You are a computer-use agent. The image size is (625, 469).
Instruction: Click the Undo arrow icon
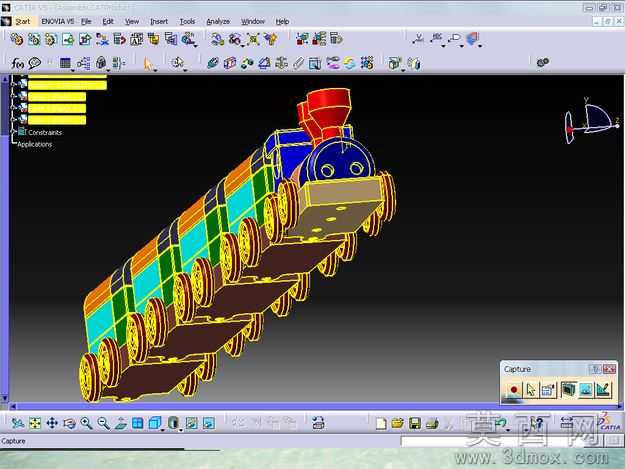coord(501,422)
